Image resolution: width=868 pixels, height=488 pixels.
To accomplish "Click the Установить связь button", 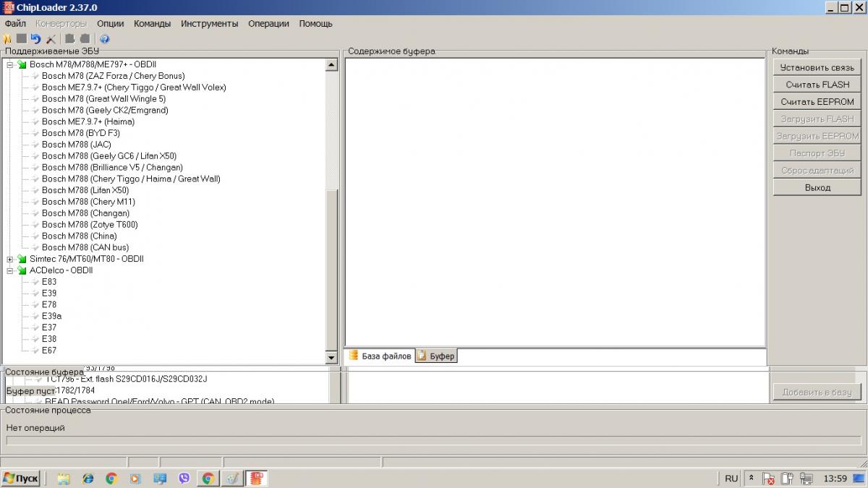I will (817, 67).
